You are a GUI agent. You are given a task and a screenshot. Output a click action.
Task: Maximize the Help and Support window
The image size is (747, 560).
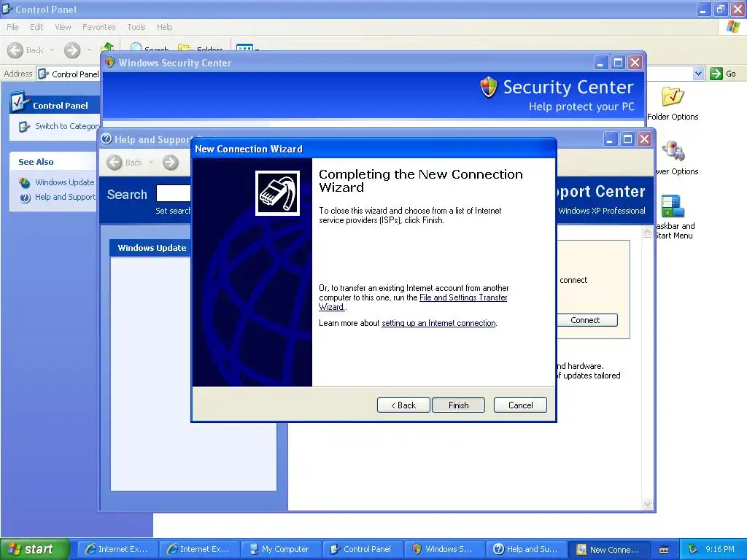(627, 139)
